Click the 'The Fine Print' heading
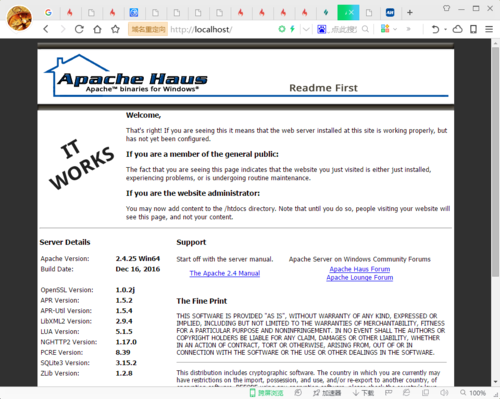Screen dimensions: 500x399 pyautogui.click(x=202, y=301)
